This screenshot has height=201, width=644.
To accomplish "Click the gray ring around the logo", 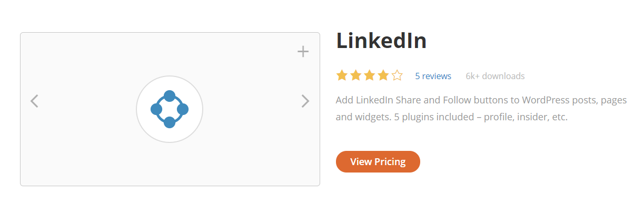I will (170, 76).
